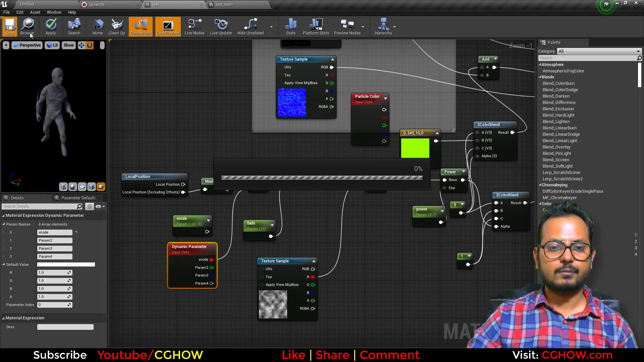The height and width of the screenshot is (362, 644).
Task: Select the Search icon in the toolbar
Action: [74, 26]
